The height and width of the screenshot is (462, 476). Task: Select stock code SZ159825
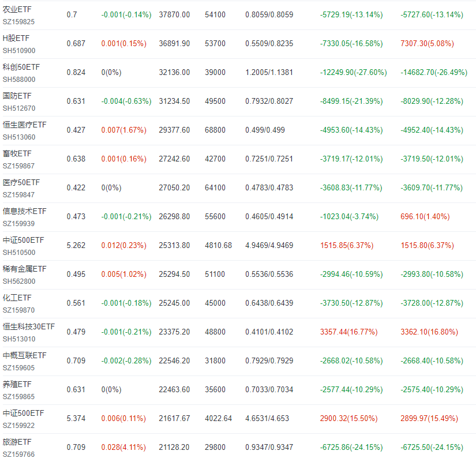[x=18, y=22]
